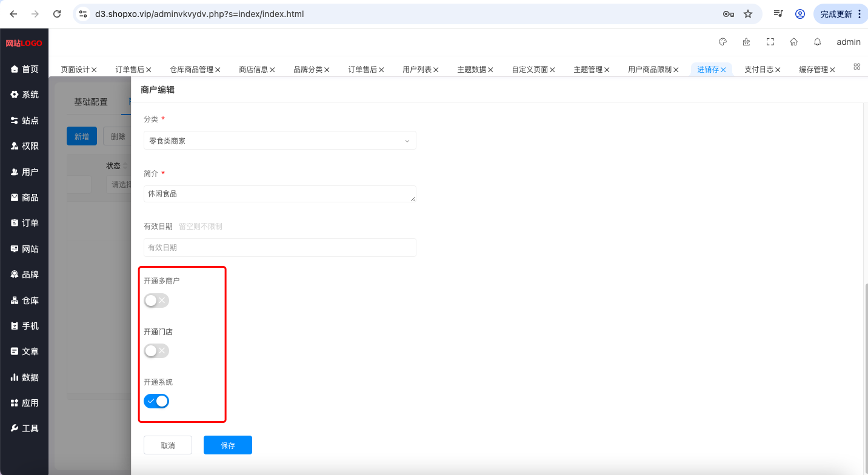The height and width of the screenshot is (475, 868).
Task: Open the 工具 tools sidebar menu
Action: coord(24,428)
